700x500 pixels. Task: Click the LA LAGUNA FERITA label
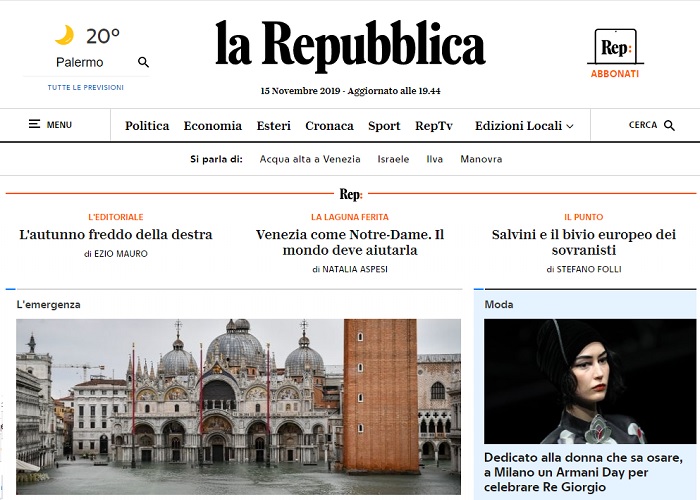350,217
